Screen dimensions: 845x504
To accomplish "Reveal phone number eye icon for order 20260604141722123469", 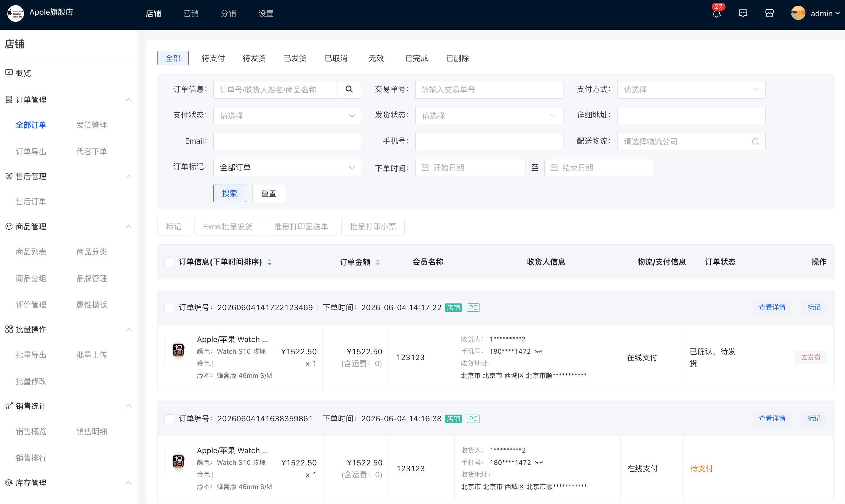I will (539, 352).
